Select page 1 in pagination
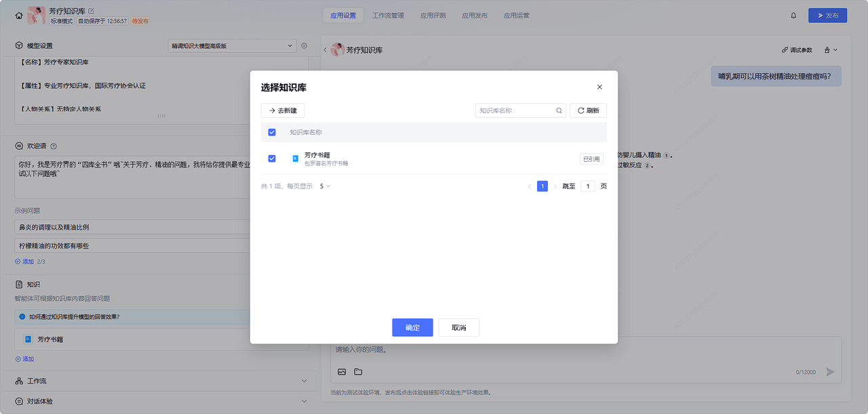The height and width of the screenshot is (414, 868). click(542, 186)
